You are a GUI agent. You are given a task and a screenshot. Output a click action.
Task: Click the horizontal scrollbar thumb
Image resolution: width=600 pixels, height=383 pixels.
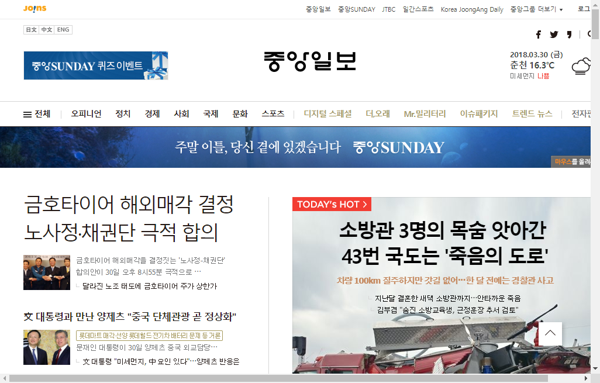click(279, 379)
